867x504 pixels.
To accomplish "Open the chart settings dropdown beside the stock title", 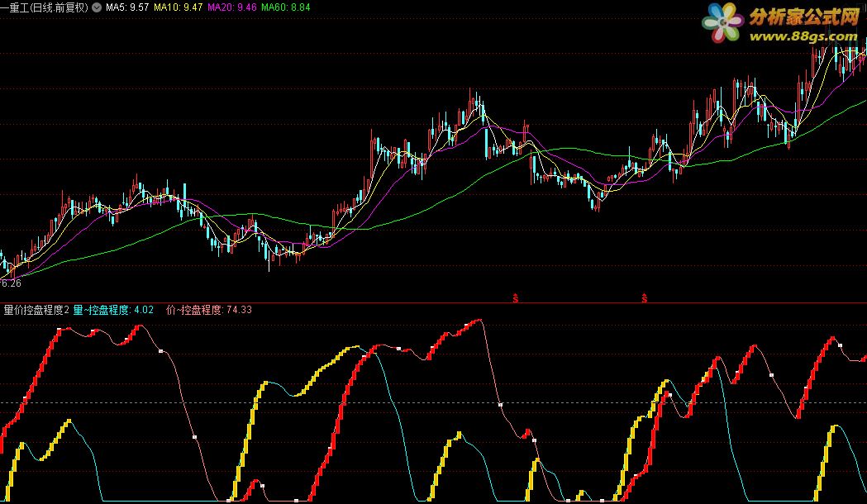I will [97, 7].
